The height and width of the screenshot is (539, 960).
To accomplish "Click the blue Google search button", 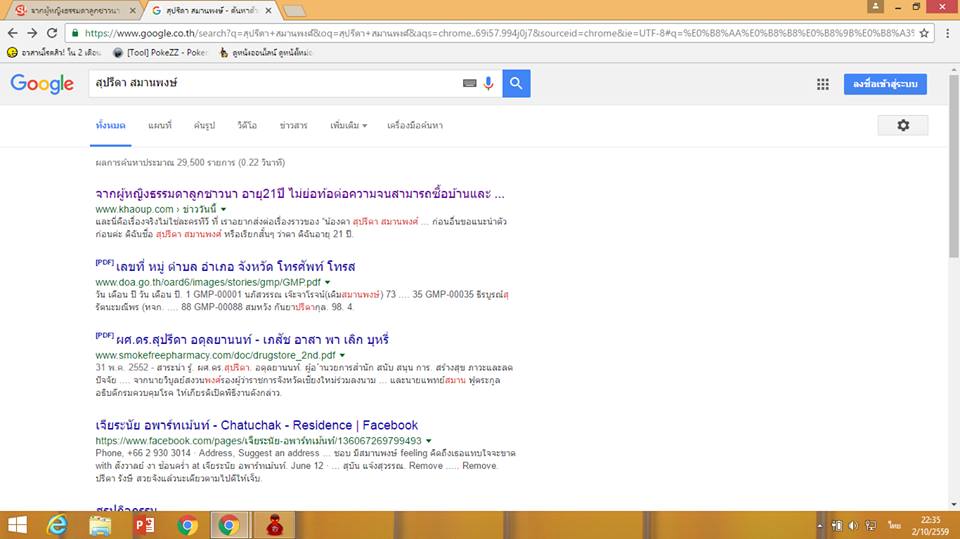I will (516, 83).
